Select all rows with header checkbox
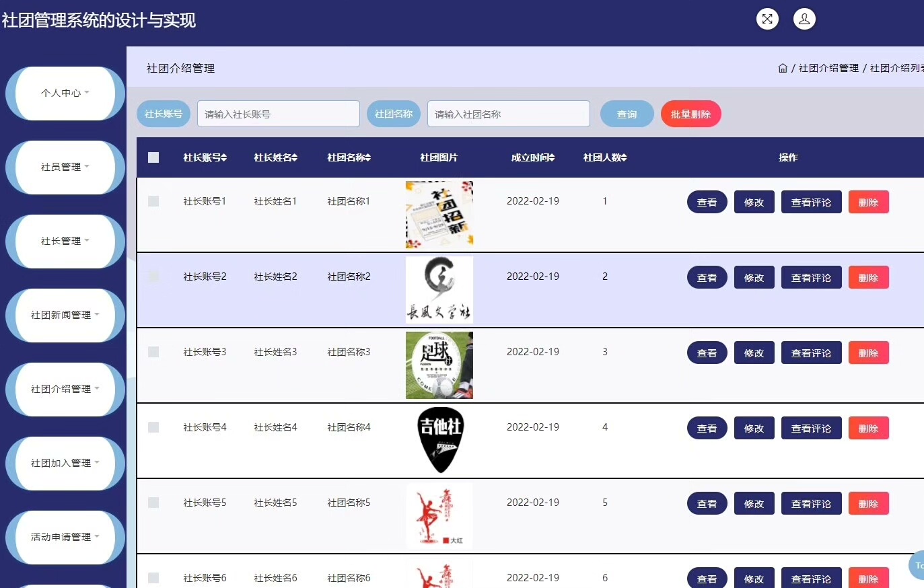This screenshot has height=588, width=924. (x=153, y=157)
